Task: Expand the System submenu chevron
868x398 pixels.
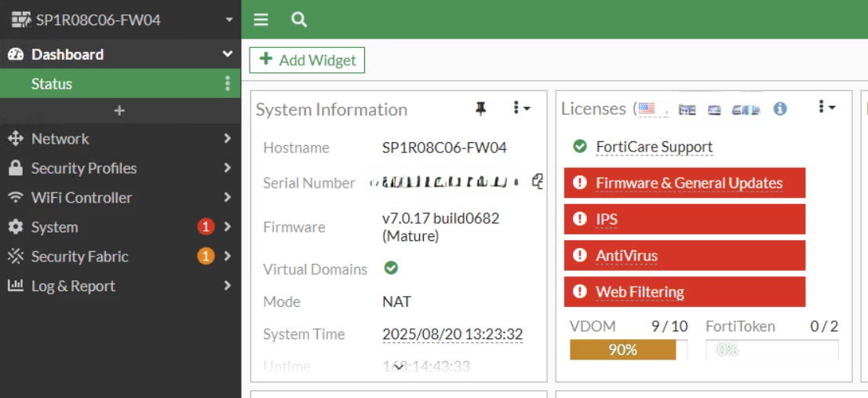Action: point(228,226)
